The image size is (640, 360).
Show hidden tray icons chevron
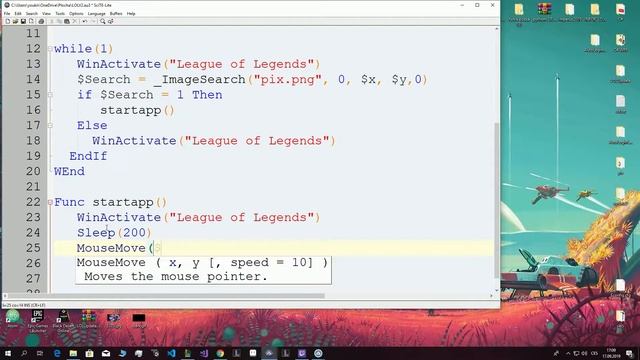coord(568,353)
